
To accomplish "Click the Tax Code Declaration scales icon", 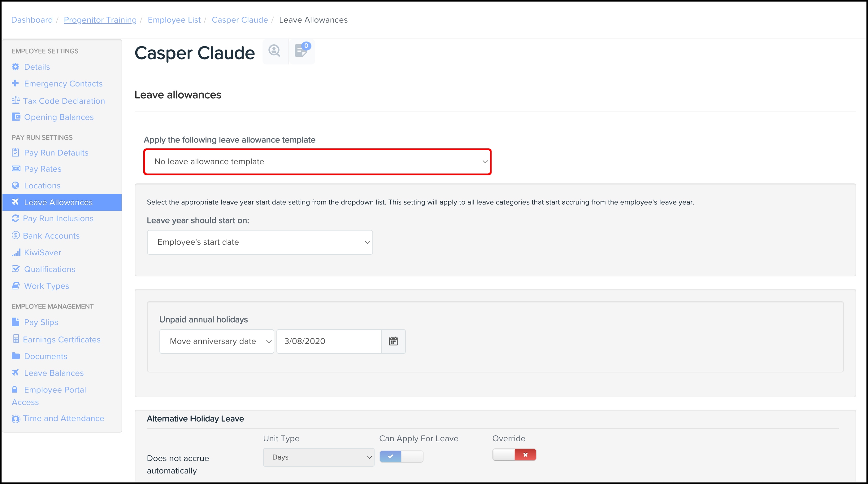I will click(15, 100).
